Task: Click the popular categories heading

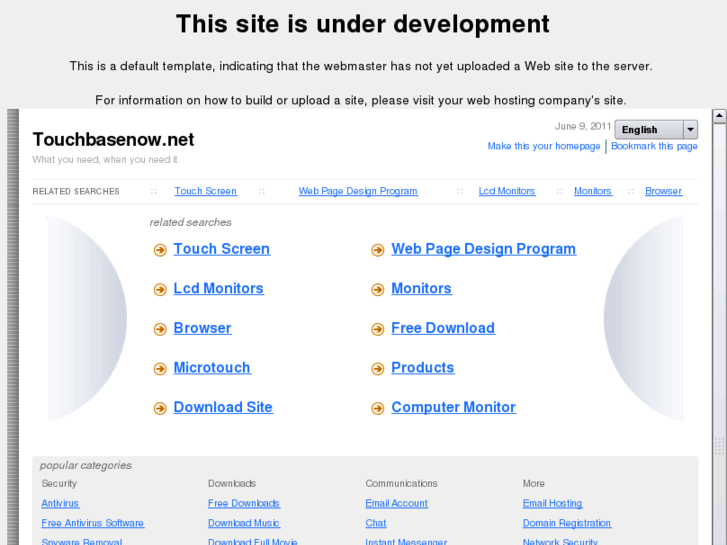Action: click(86, 465)
